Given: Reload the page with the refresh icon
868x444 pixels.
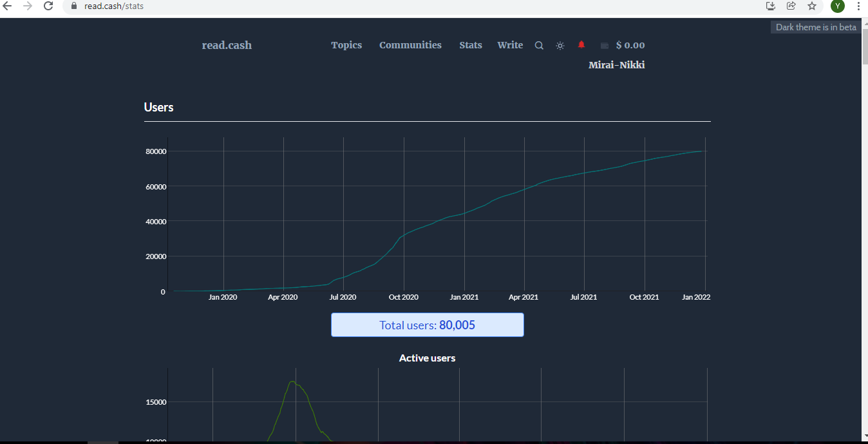Looking at the screenshot, I should pyautogui.click(x=48, y=6).
